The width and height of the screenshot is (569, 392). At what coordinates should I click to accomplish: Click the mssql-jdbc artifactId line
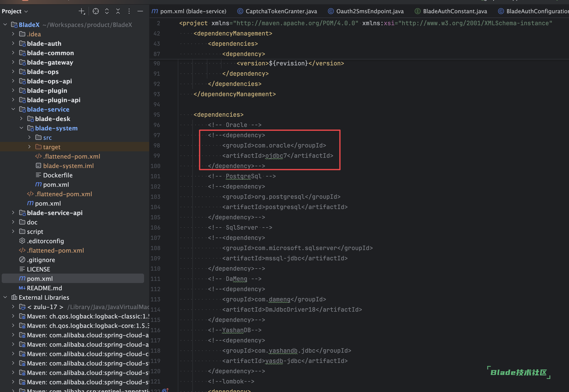285,258
